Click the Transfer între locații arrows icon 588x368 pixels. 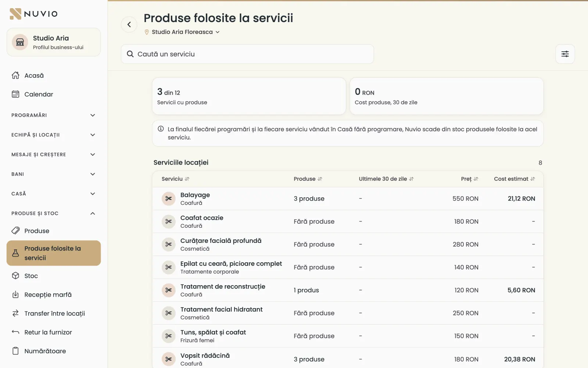(x=15, y=314)
